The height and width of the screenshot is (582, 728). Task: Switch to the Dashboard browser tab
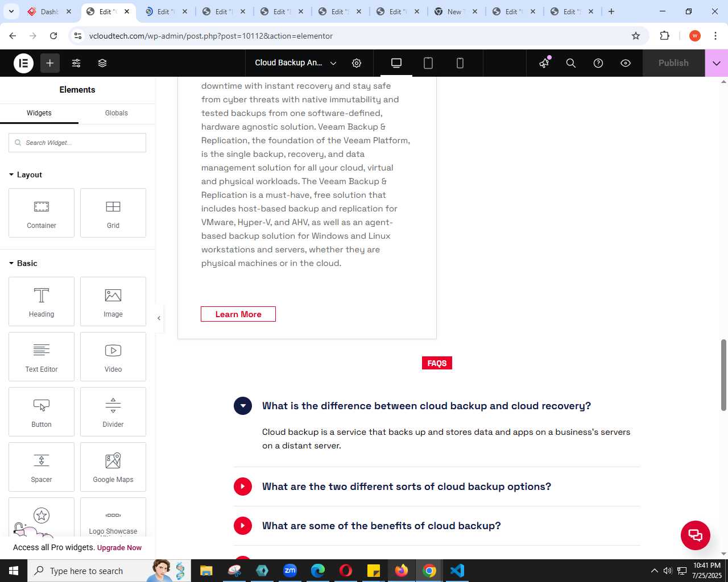tap(49, 11)
